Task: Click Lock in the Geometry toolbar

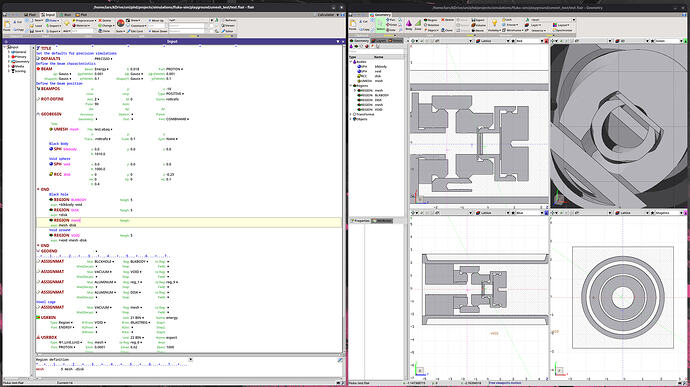Action: coord(508,20)
